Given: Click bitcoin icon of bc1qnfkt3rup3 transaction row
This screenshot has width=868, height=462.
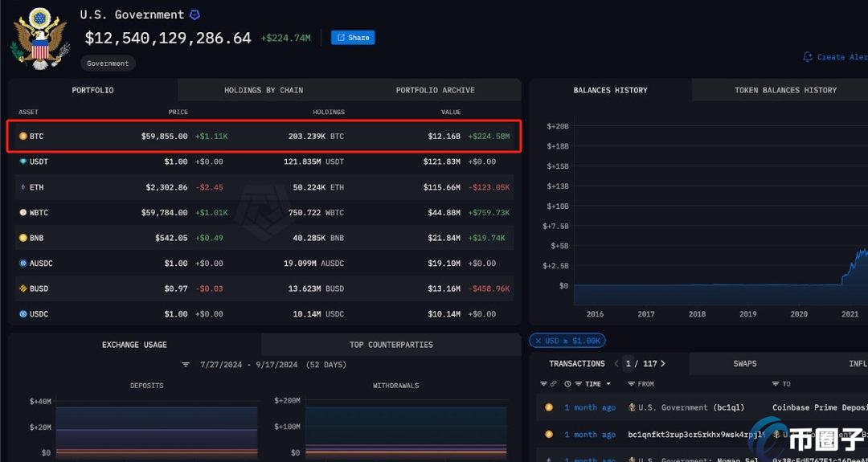Looking at the screenshot, I should click(549, 435).
